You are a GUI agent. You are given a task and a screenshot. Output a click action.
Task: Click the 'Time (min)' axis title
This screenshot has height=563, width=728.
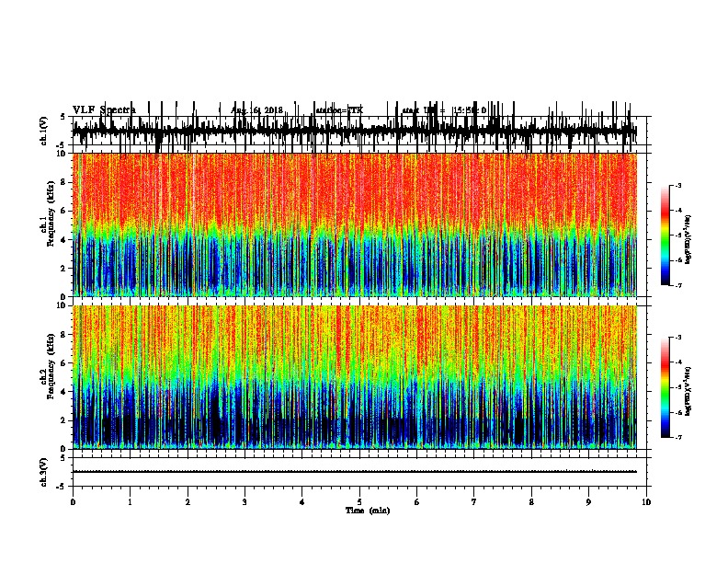(x=368, y=511)
